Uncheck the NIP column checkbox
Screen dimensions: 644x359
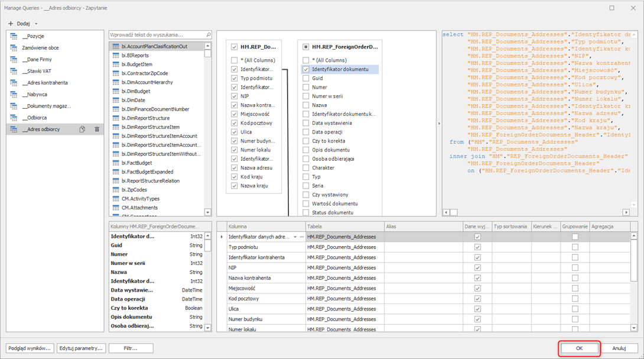pyautogui.click(x=235, y=96)
